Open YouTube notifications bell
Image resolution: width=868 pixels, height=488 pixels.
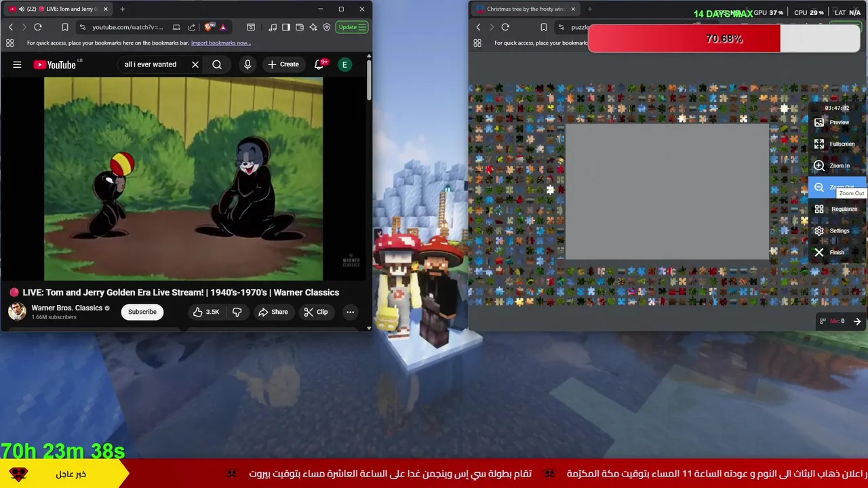(x=319, y=64)
